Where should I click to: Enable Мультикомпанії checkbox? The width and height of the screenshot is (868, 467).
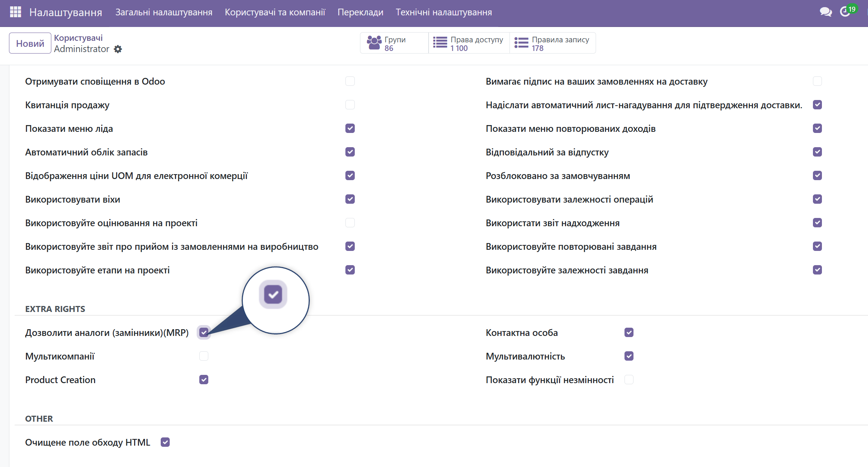[x=204, y=356]
